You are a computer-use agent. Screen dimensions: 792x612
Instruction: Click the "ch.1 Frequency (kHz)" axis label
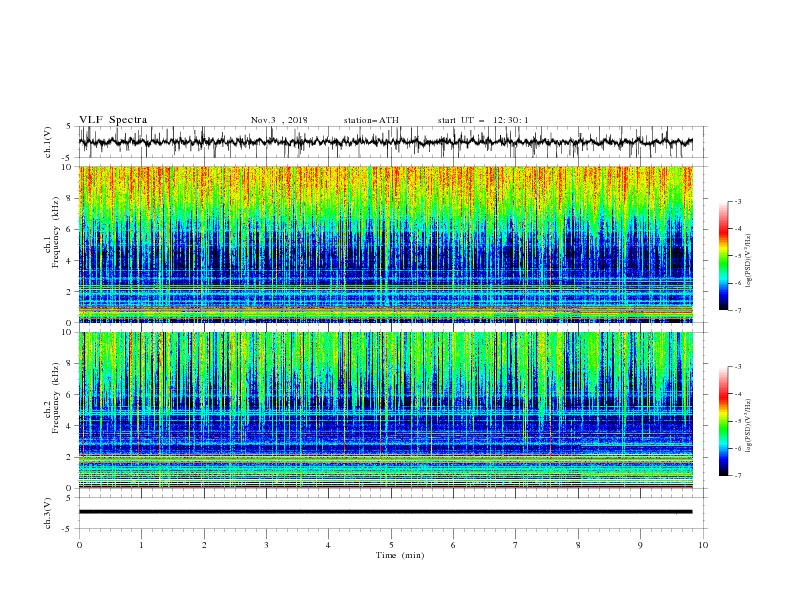[x=53, y=233]
